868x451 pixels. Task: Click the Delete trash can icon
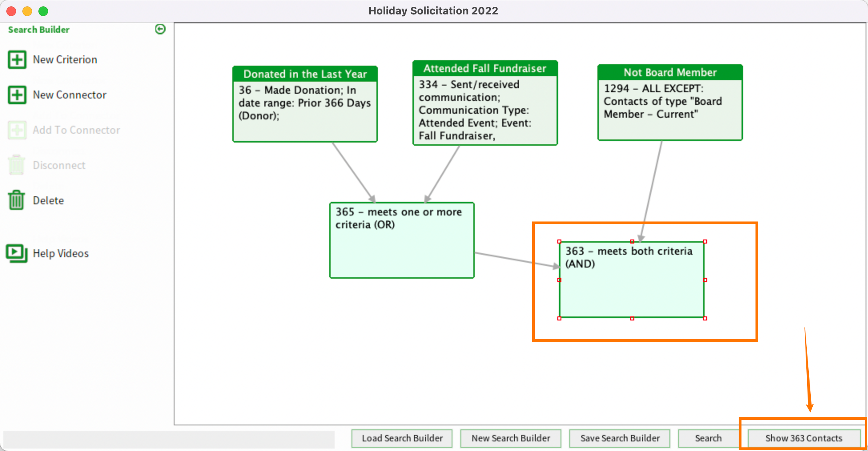[16, 200]
